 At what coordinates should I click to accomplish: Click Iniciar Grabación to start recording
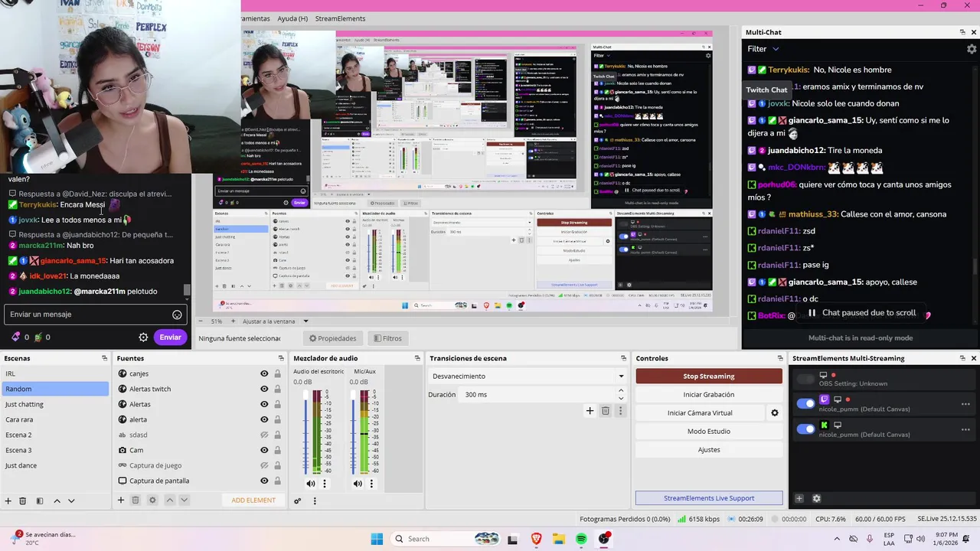(709, 395)
